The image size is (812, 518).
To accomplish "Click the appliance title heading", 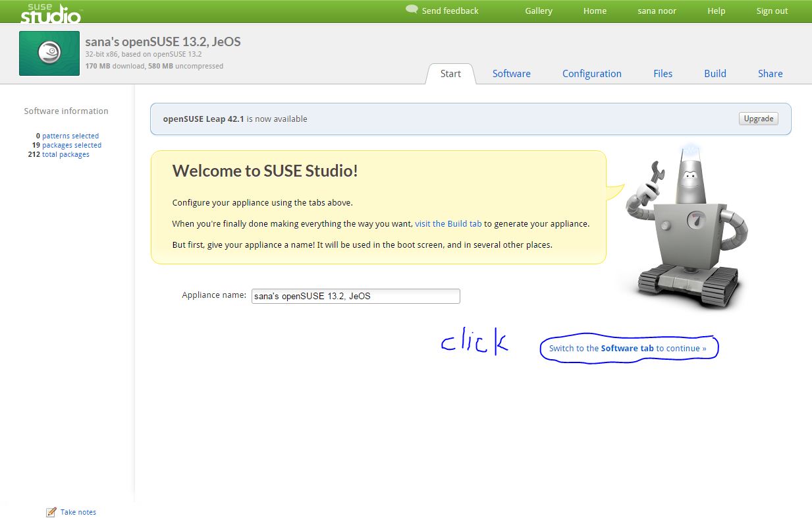I will tap(163, 42).
